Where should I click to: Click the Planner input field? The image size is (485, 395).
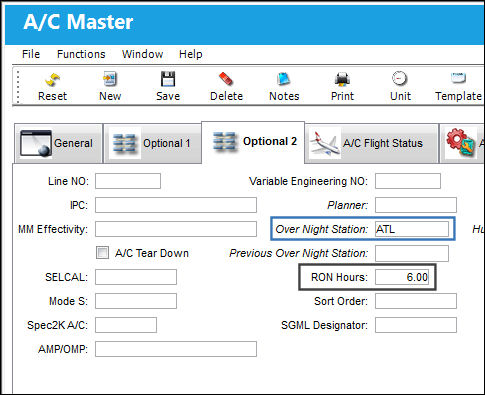point(416,205)
